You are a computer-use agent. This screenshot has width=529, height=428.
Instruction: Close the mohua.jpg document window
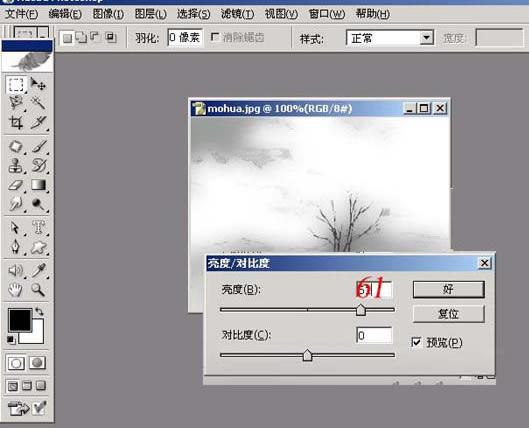click(x=440, y=108)
